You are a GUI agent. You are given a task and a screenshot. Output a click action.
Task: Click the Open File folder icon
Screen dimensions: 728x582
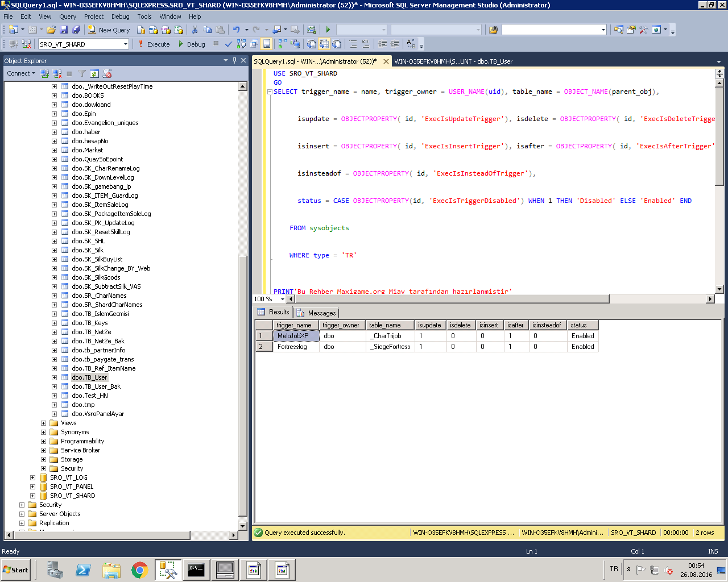point(51,30)
